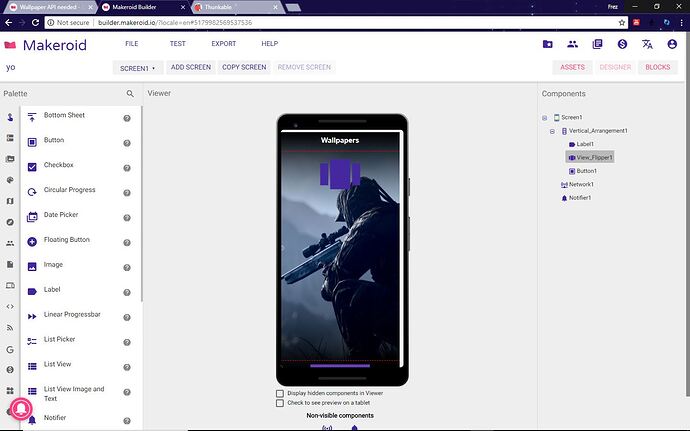This screenshot has height=431, width=690.
Task: Click help icon beside List View Image and Text
Action: click(x=127, y=392)
